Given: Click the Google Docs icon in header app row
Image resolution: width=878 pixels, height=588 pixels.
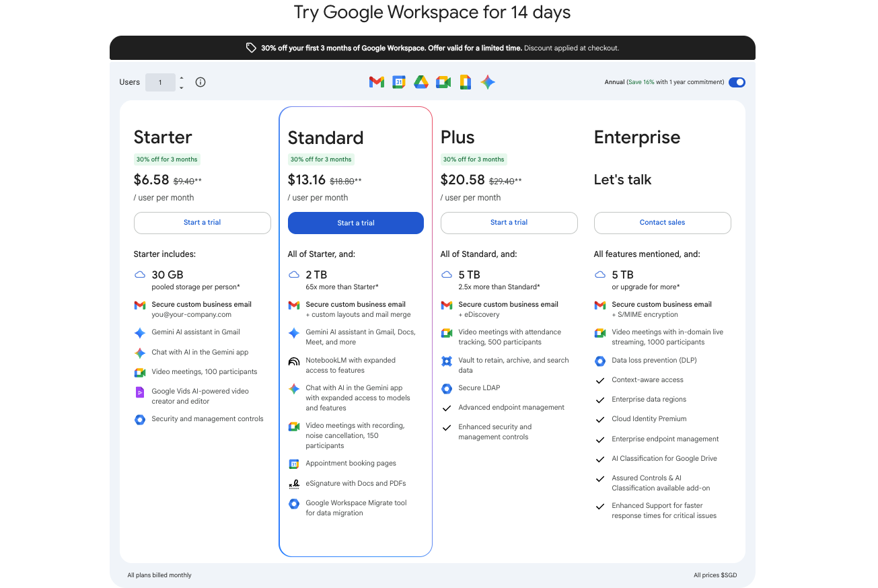Looking at the screenshot, I should (465, 82).
